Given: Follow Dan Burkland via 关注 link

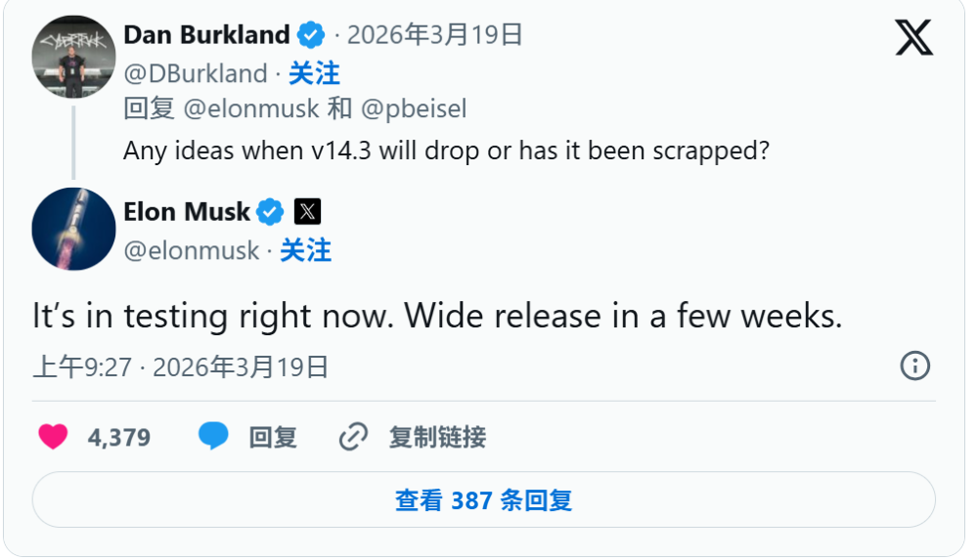Looking at the screenshot, I should 314,73.
